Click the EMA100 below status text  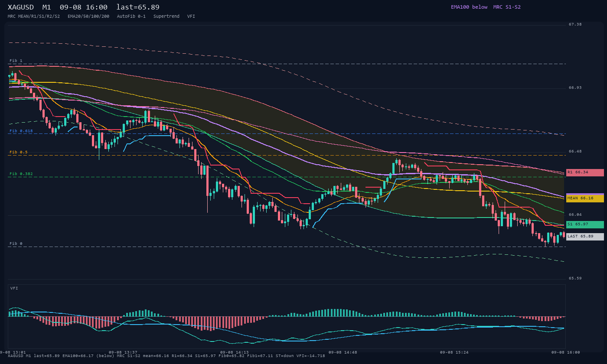click(469, 7)
